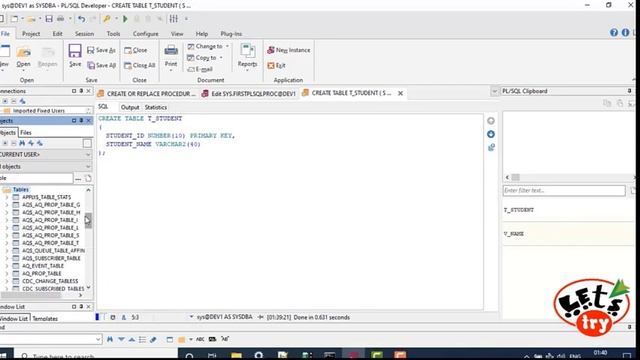640x360 pixels.
Task: Click Save All button
Action: pos(102,65)
